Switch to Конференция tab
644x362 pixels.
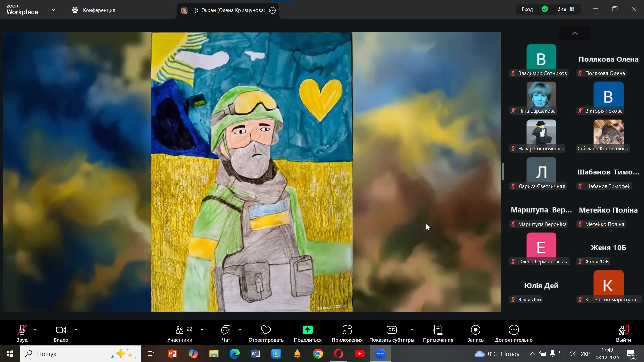[94, 10]
